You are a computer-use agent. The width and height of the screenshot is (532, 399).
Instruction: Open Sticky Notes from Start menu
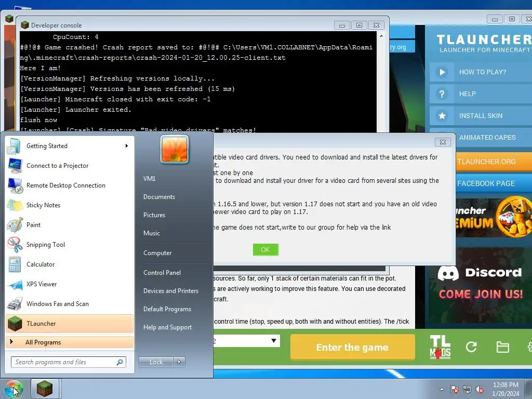69,205
